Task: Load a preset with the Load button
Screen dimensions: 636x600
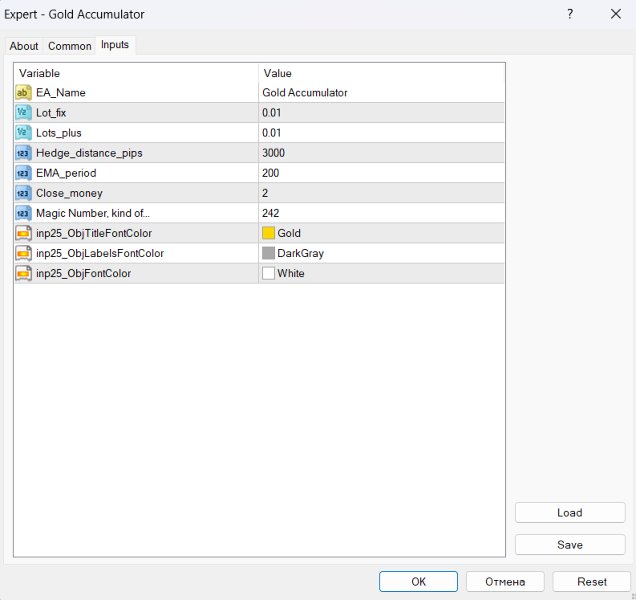Action: [x=570, y=513]
